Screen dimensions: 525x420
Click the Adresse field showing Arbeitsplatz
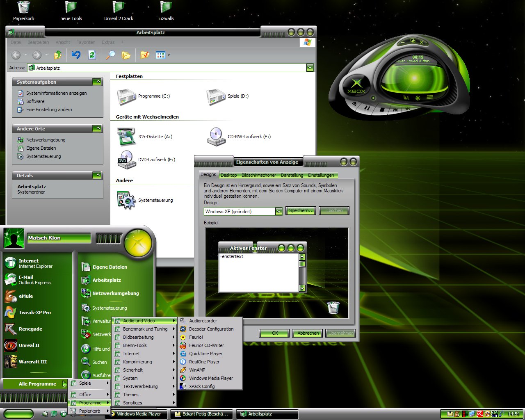[167, 68]
